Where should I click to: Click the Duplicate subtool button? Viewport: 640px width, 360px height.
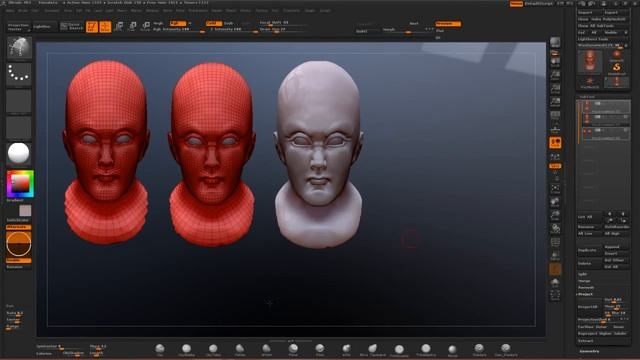(588, 250)
